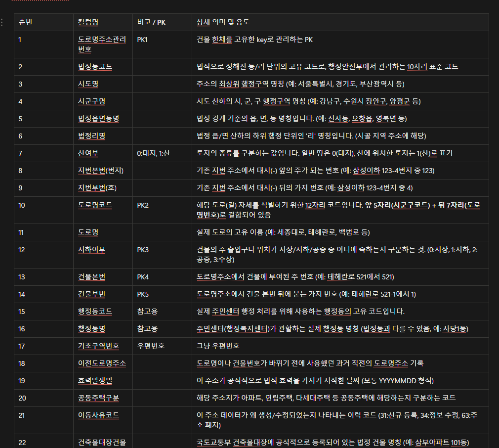Click the '기초구역번호' cell
Image resolution: width=499 pixels, height=448 pixels.
pos(103,346)
